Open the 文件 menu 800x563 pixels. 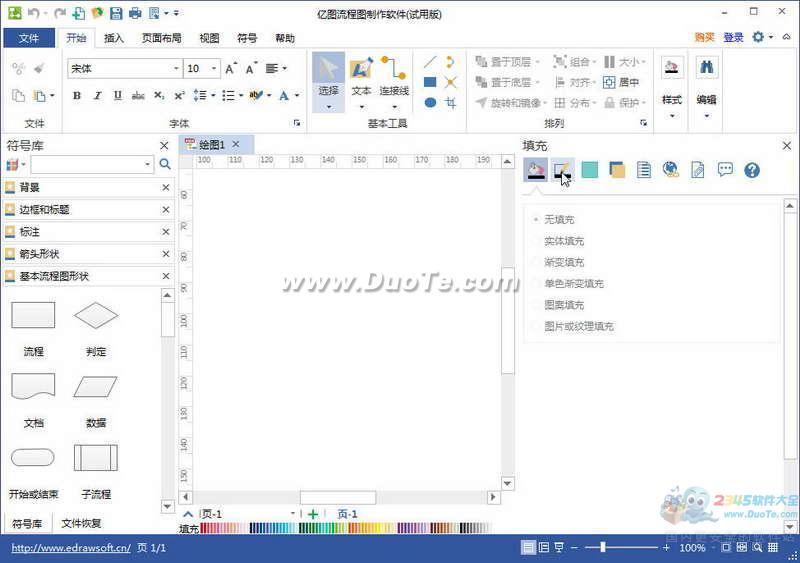(x=29, y=38)
